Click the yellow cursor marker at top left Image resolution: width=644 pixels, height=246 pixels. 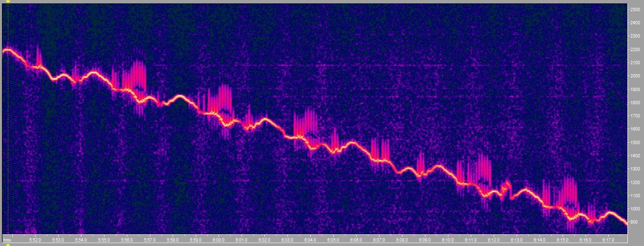(x=8, y=1)
